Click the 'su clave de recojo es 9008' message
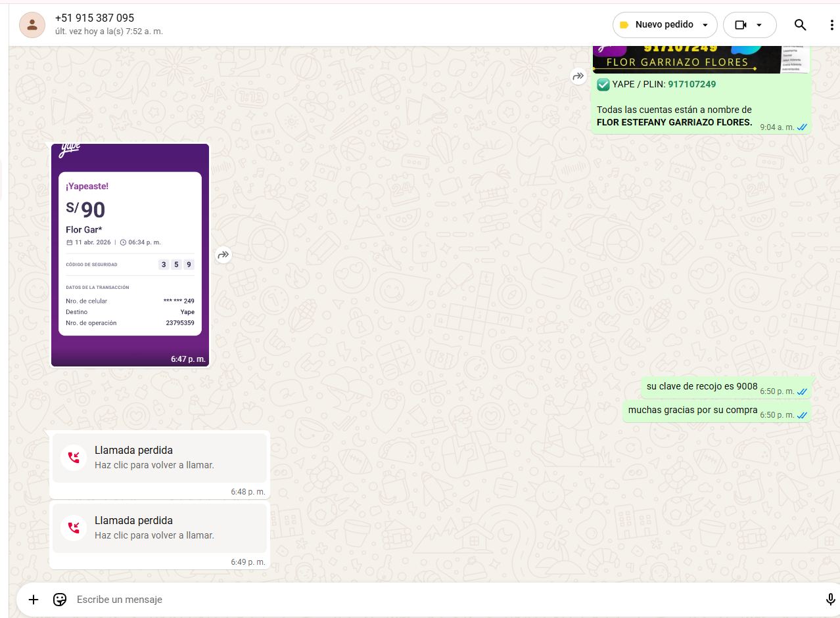 701,387
